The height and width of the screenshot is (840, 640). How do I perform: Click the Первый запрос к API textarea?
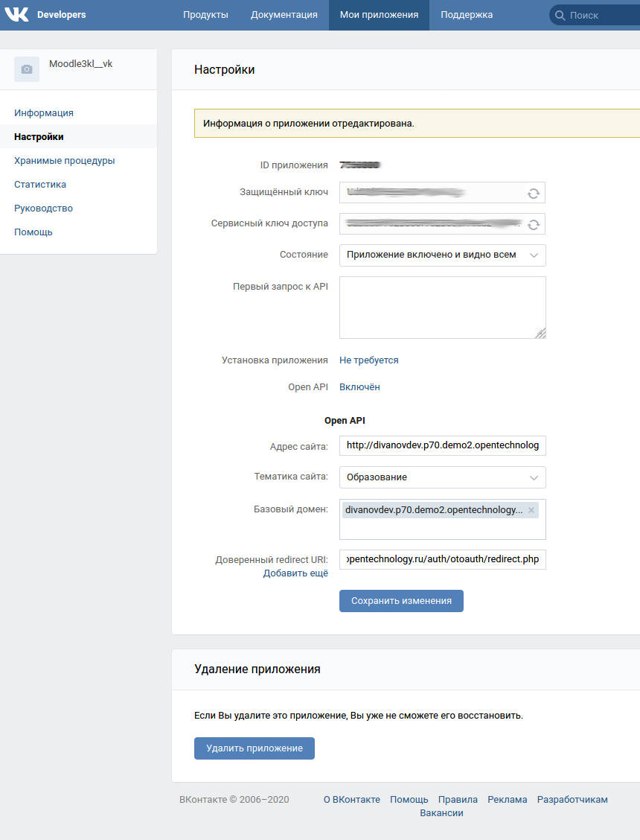(442, 308)
